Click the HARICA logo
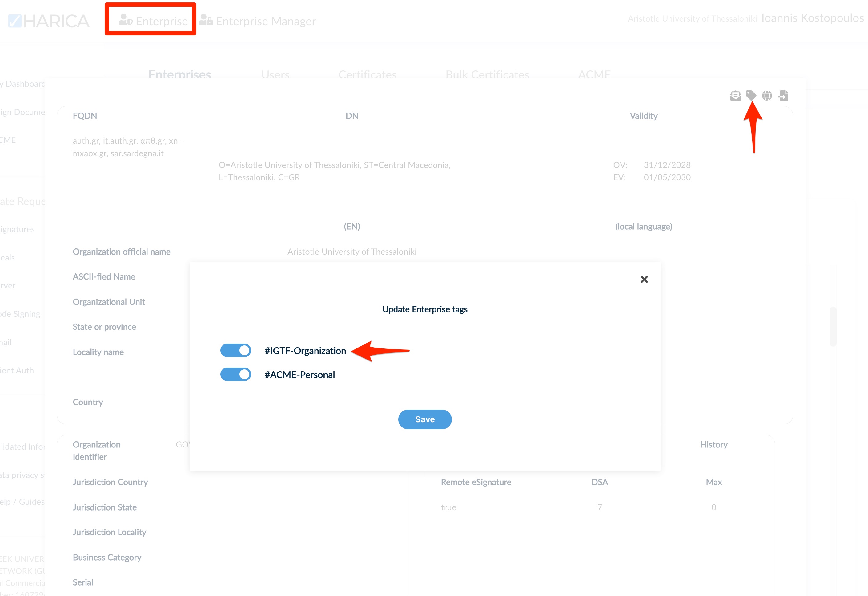Image resolution: width=868 pixels, height=596 pixels. click(x=49, y=21)
